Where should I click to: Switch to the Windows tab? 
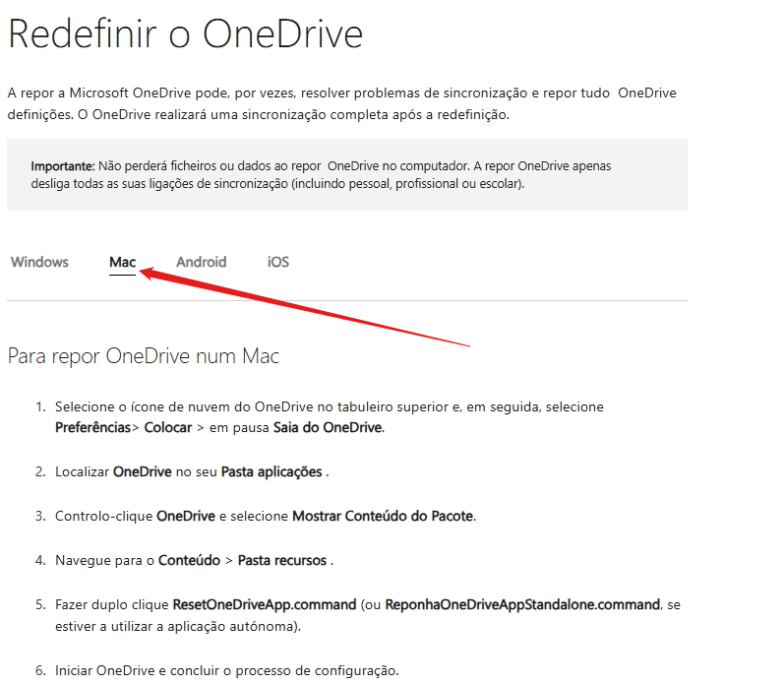coord(39,262)
